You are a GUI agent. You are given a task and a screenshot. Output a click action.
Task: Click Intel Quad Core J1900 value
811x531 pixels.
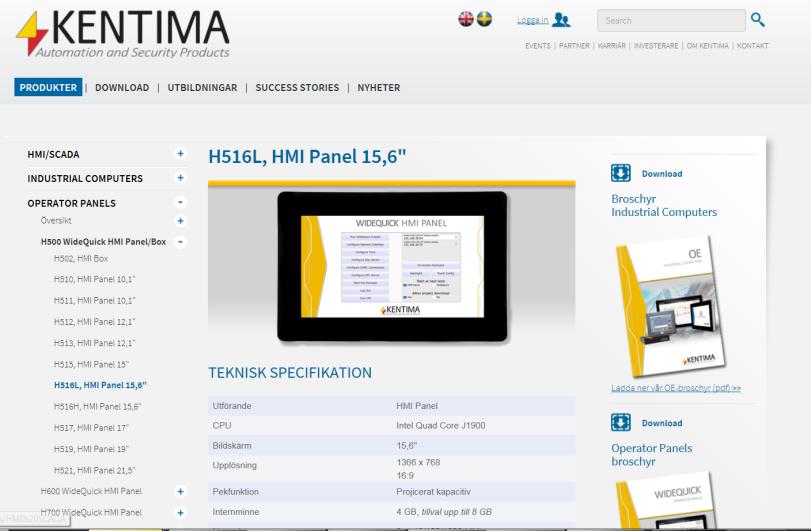(x=441, y=426)
